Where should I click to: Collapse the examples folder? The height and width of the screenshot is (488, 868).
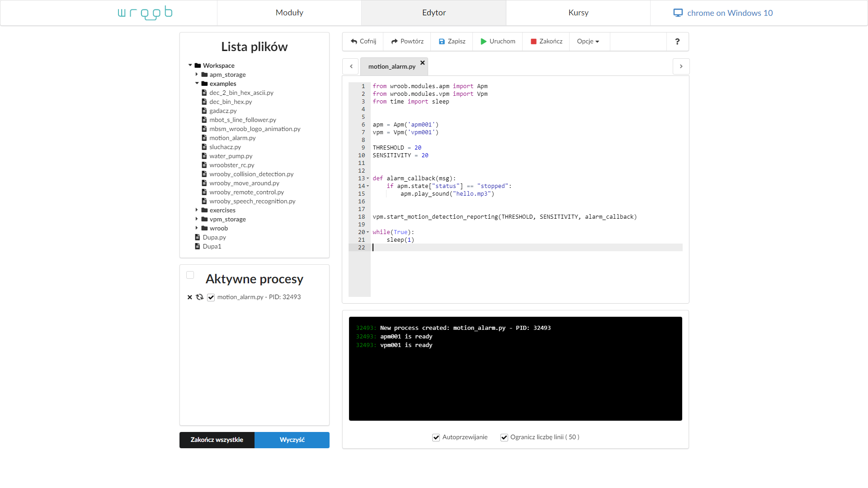click(197, 83)
